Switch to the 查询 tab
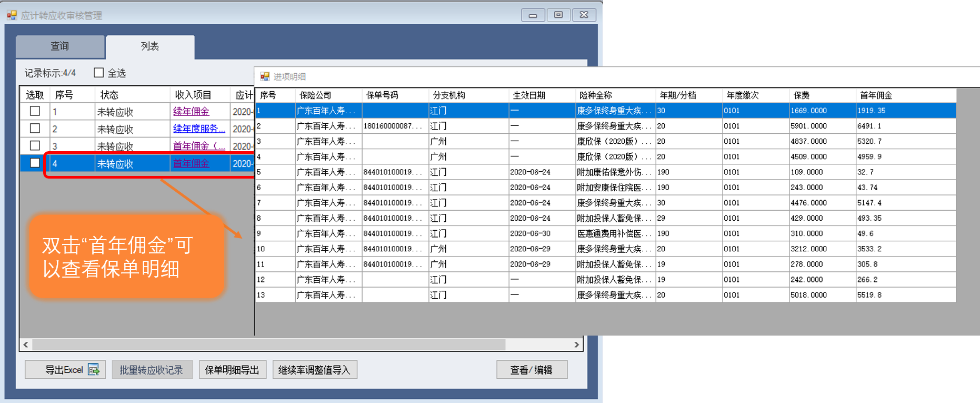The width and height of the screenshot is (980, 403). click(59, 46)
